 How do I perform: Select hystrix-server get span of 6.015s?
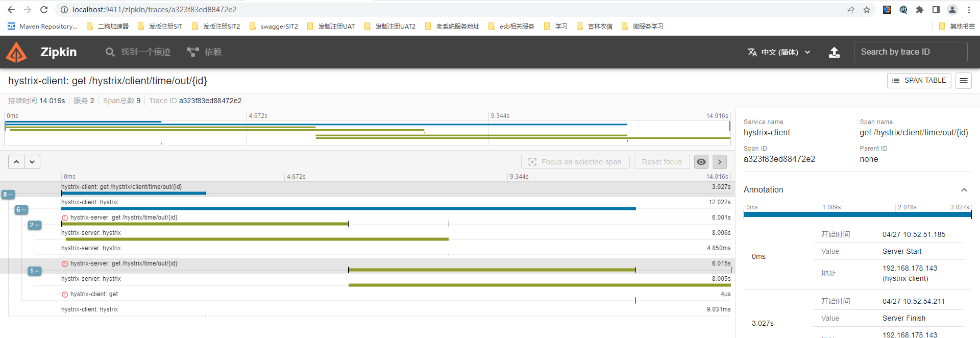396,266
